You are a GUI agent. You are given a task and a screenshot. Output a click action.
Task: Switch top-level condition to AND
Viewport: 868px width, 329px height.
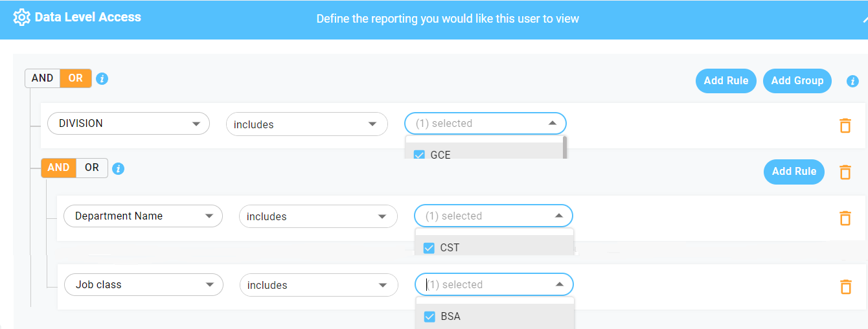click(42, 78)
